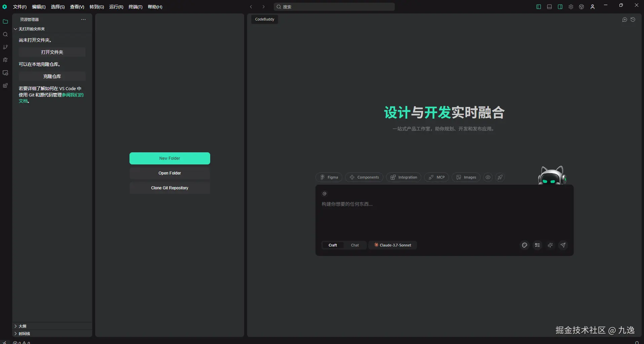Click the Images chip
Screen dimensions: 644x344
[466, 177]
